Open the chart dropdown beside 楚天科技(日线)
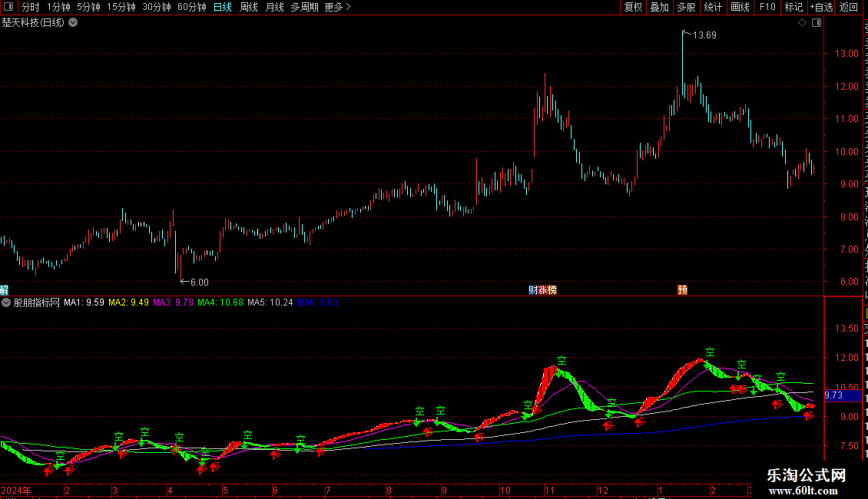The image size is (868, 499). tap(73, 23)
